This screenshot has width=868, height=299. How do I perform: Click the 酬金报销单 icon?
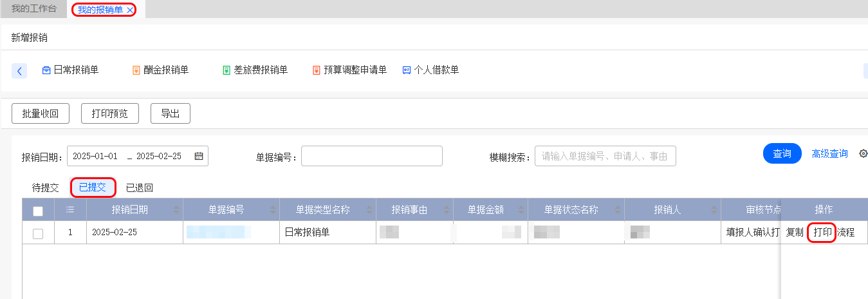136,70
